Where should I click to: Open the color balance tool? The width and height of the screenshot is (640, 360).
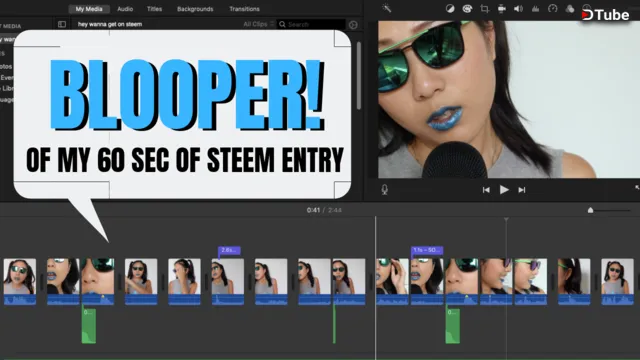[450, 9]
